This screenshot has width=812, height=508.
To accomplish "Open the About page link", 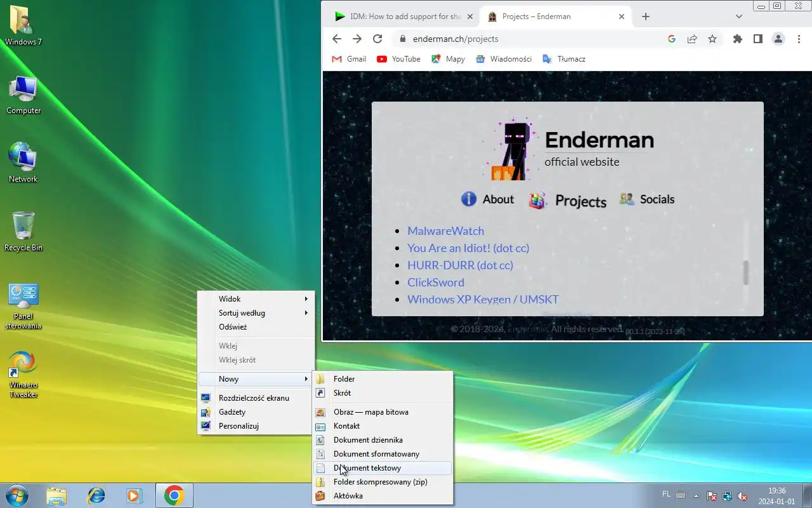I will coord(487,199).
